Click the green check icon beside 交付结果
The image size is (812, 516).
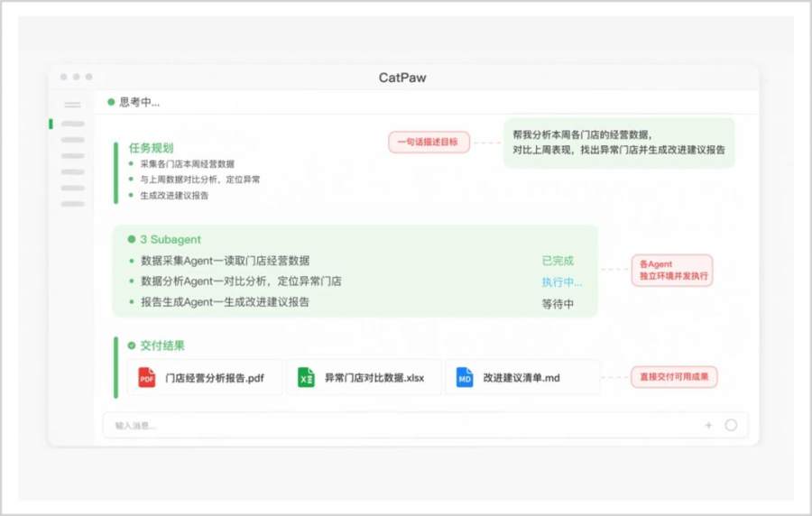point(132,346)
